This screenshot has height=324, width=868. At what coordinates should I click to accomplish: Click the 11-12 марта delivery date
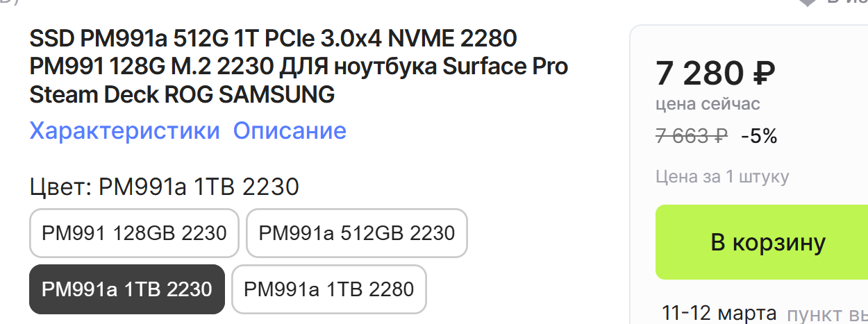(x=719, y=312)
